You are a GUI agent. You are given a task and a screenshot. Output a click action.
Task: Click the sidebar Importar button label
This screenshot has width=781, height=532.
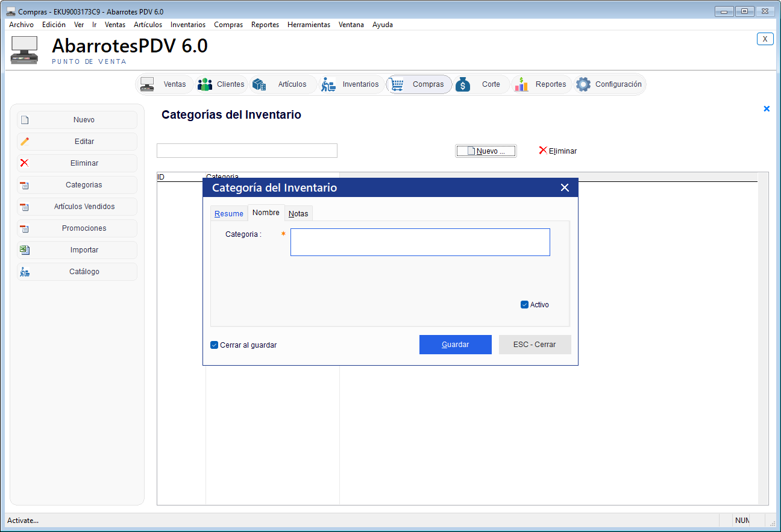click(x=84, y=250)
